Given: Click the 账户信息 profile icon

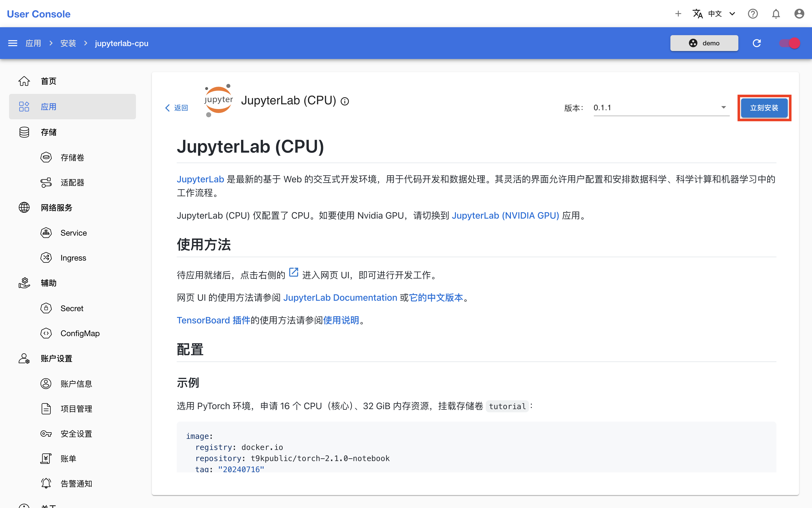Looking at the screenshot, I should [46, 383].
